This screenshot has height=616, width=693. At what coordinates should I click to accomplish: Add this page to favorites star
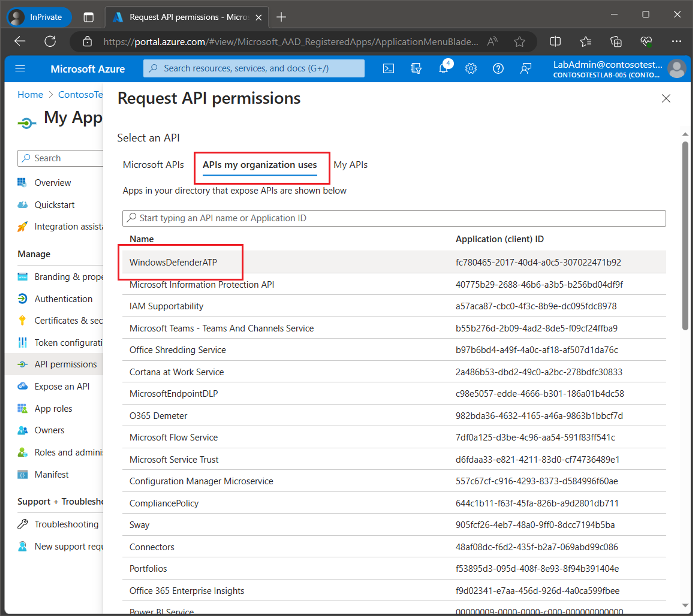pyautogui.click(x=519, y=42)
